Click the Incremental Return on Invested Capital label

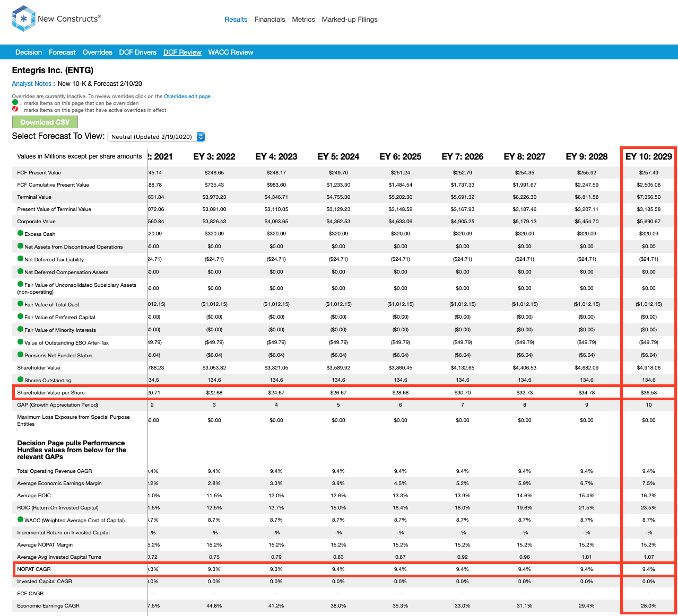point(63,533)
